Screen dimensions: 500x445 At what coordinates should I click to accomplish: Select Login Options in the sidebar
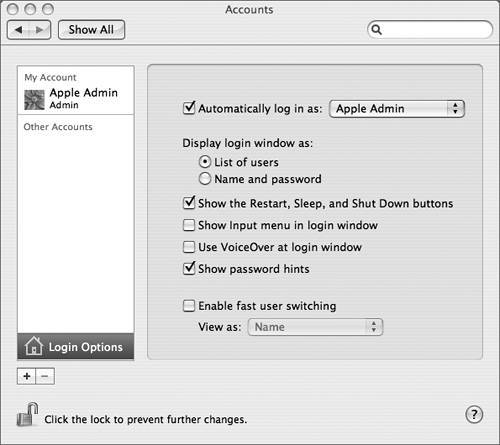pyautogui.click(x=76, y=346)
